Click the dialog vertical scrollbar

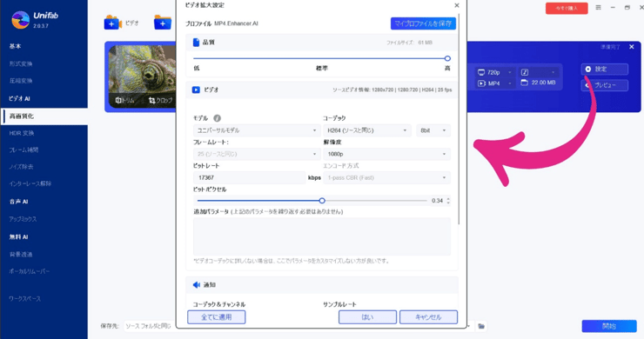[459, 119]
